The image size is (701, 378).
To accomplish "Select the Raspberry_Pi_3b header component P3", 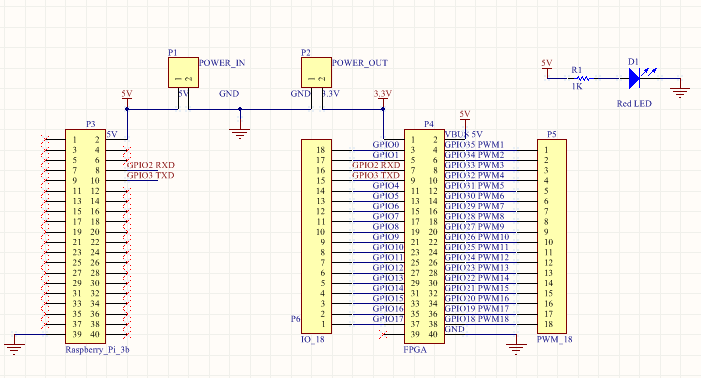I will [85, 236].
